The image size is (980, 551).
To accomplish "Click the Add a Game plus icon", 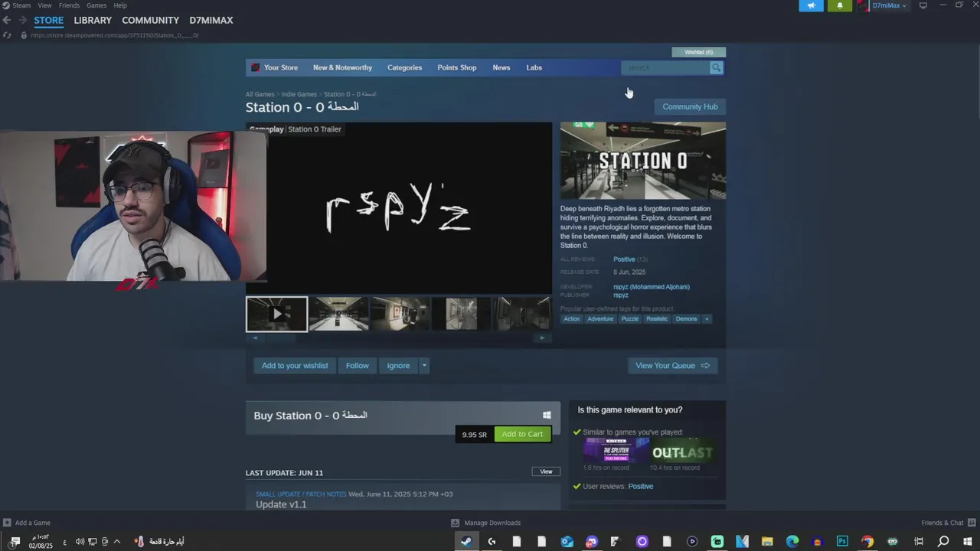I will pyautogui.click(x=7, y=523).
